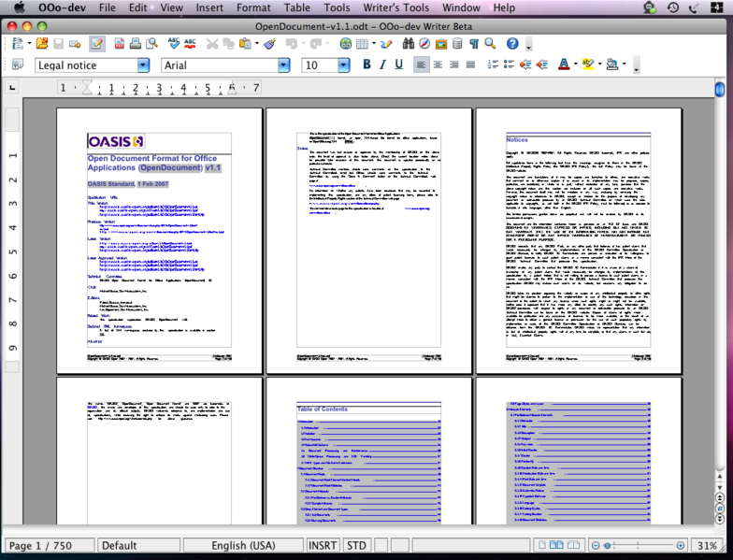This screenshot has height=560, width=733.
Task: Open the Legal notice paragraph style dropdown
Action: click(x=143, y=65)
